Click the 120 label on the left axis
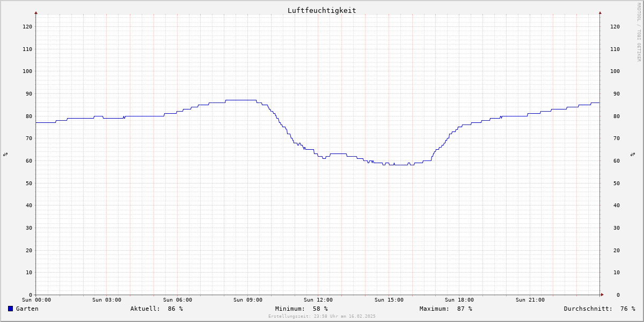Screen dimensions: 644x322 tap(27, 26)
